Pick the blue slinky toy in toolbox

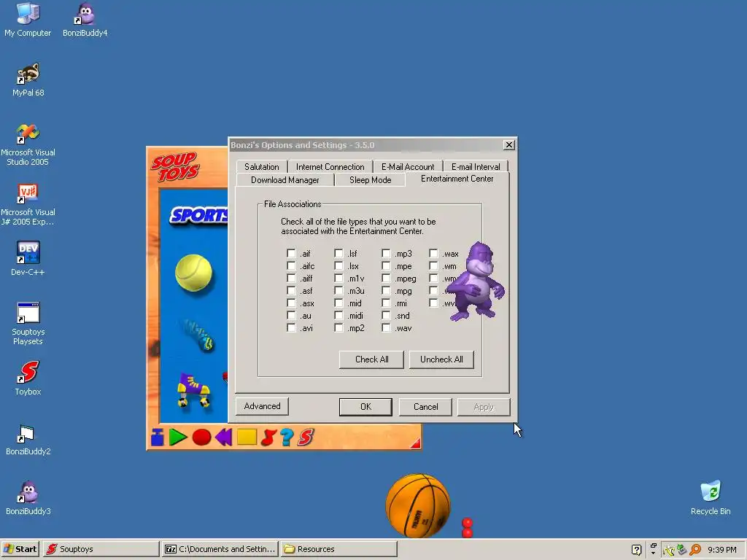point(201,335)
